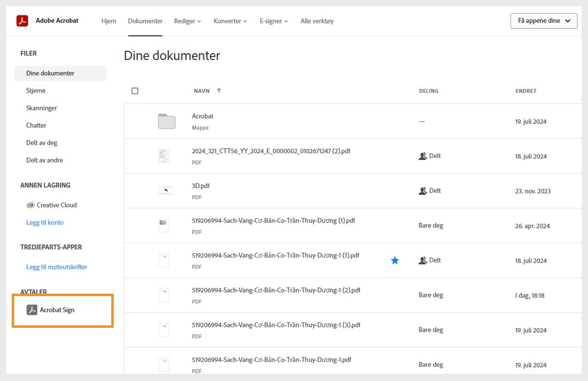Toggle the blue star on the Thuy-Dương-1 (1).pdf row
The width and height of the screenshot is (588, 381).
[x=395, y=261]
